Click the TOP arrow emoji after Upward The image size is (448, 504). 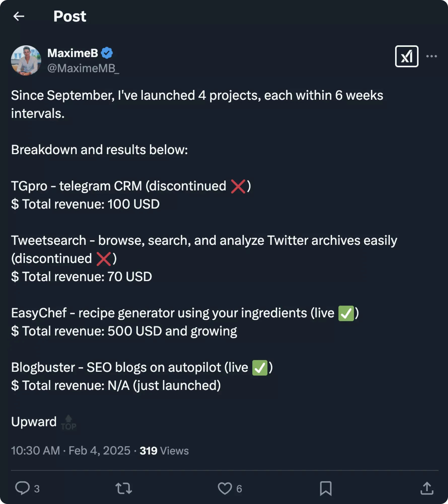click(x=68, y=422)
